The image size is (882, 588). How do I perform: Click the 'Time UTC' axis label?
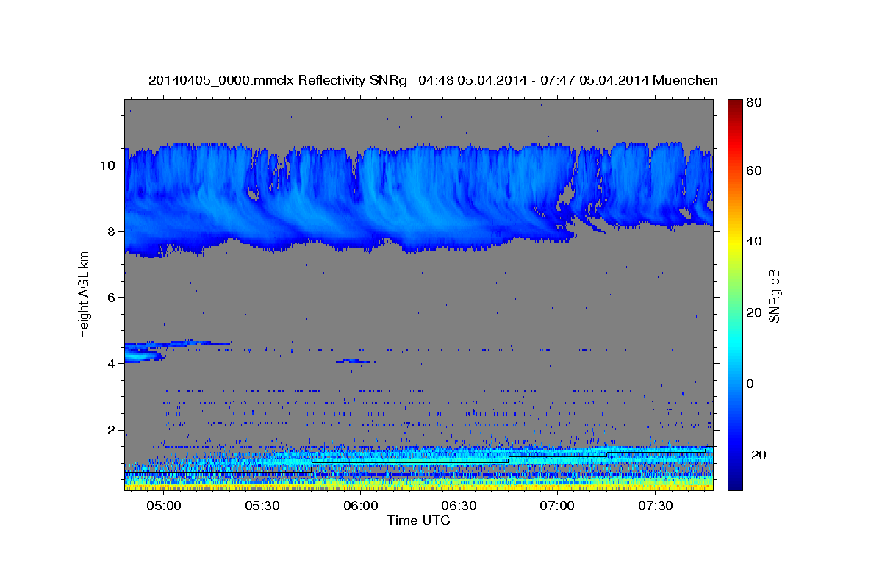pyautogui.click(x=418, y=520)
